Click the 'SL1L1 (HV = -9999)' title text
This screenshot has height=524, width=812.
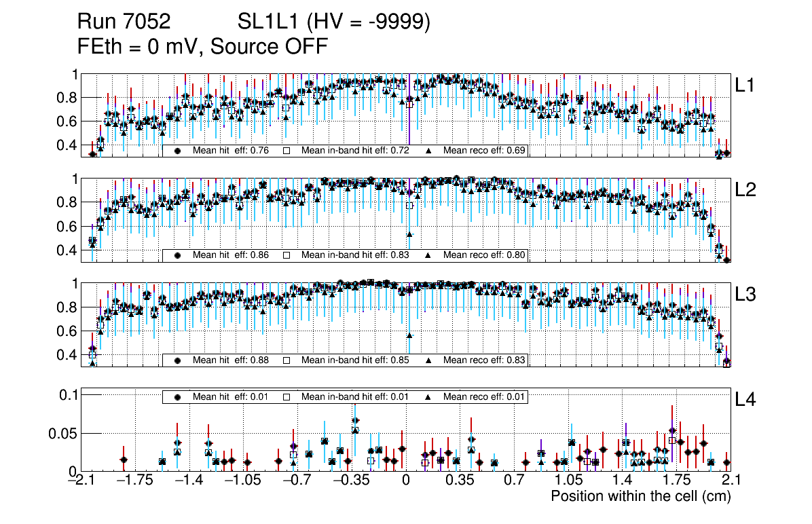click(334, 23)
